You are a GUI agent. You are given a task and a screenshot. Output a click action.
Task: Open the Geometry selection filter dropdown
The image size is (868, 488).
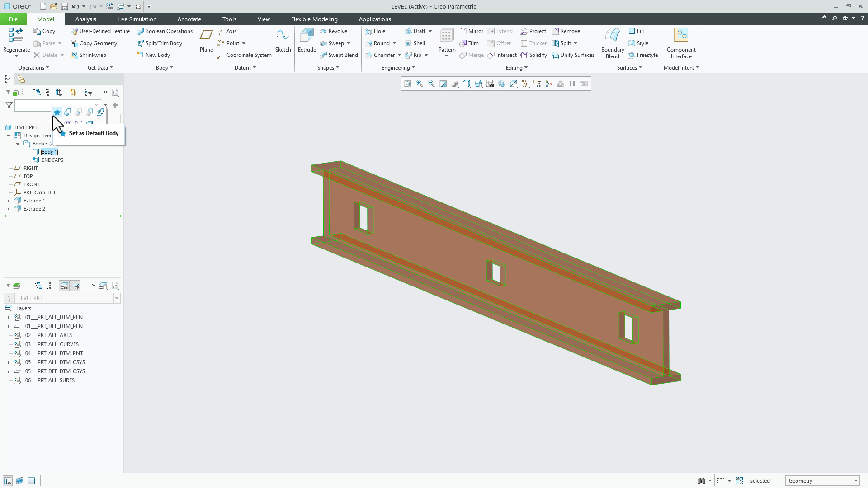(856, 481)
